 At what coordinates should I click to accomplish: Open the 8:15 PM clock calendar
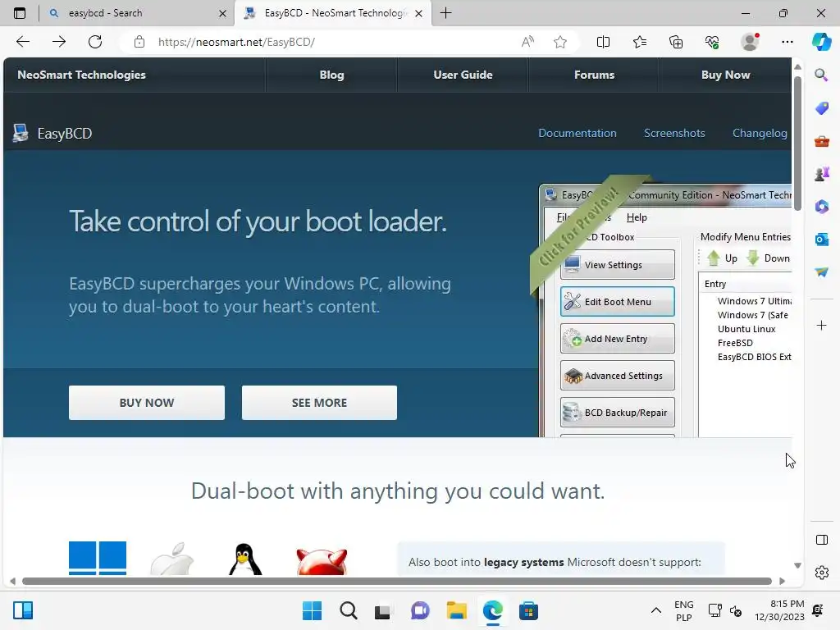point(779,610)
